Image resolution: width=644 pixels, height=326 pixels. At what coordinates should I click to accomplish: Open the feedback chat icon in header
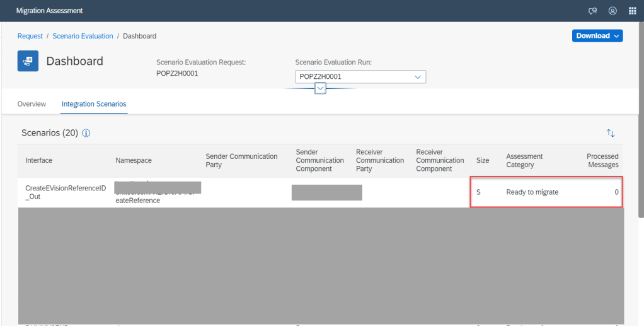(592, 11)
